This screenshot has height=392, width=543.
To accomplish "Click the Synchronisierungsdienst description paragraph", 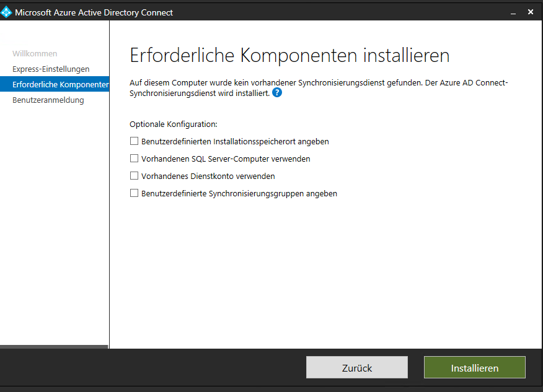I will pyautogui.click(x=319, y=88).
